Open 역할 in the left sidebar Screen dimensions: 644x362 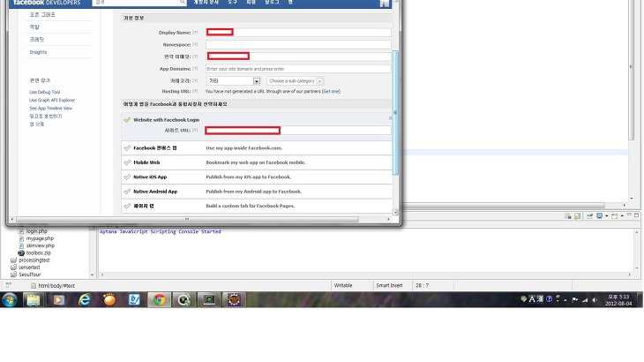tap(34, 26)
